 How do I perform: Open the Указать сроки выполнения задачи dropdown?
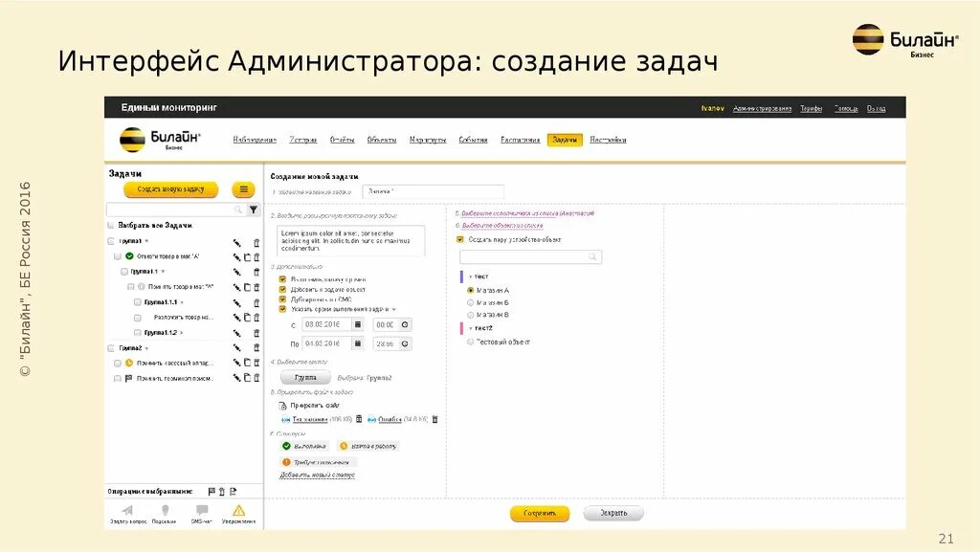(391, 309)
